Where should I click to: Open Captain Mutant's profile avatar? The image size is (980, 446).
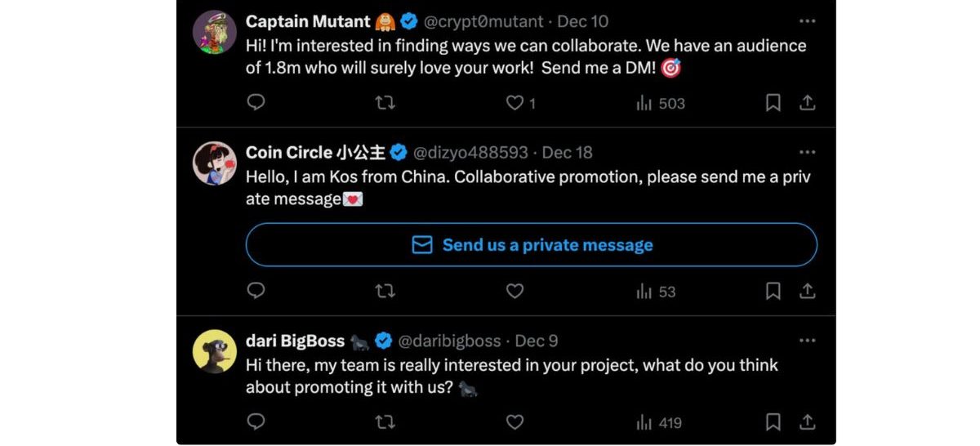pyautogui.click(x=215, y=33)
